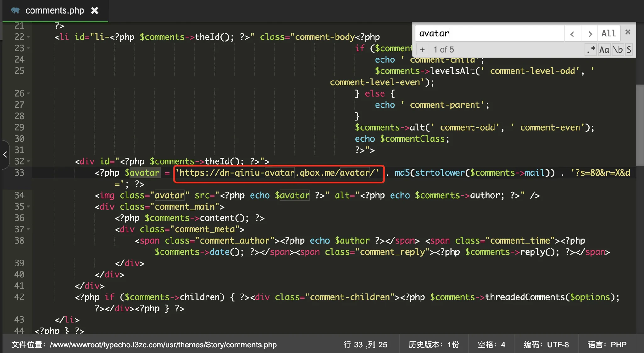Collapse code fold at line 26
This screenshot has height=353, width=644.
(29, 94)
